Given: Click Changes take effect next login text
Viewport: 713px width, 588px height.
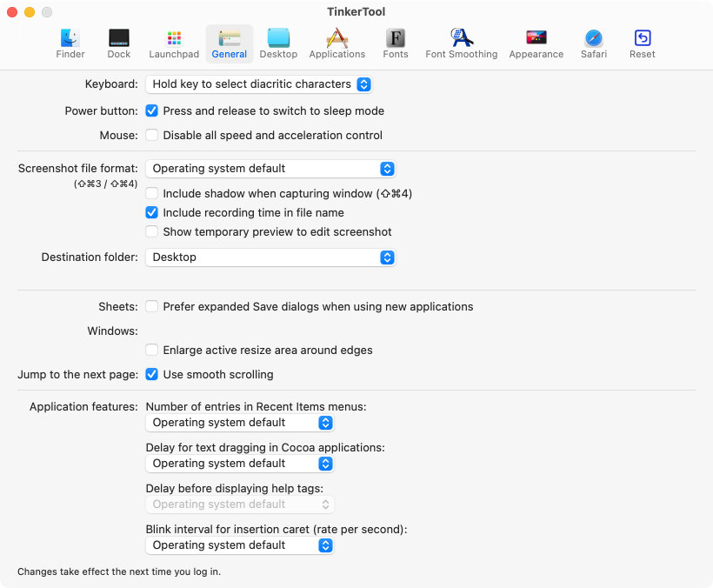Looking at the screenshot, I should (119, 571).
